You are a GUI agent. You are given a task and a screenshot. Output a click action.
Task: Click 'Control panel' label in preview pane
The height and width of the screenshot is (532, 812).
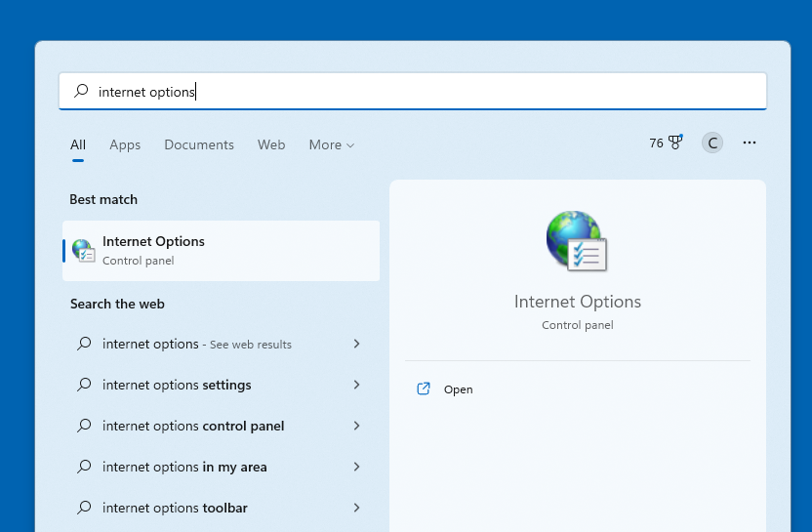(578, 325)
